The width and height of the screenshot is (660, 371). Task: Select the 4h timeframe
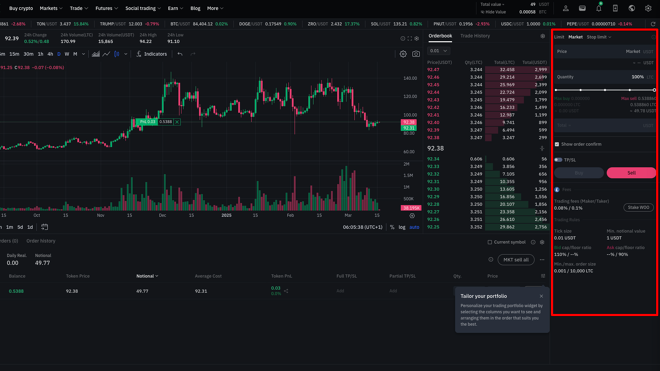coord(50,54)
